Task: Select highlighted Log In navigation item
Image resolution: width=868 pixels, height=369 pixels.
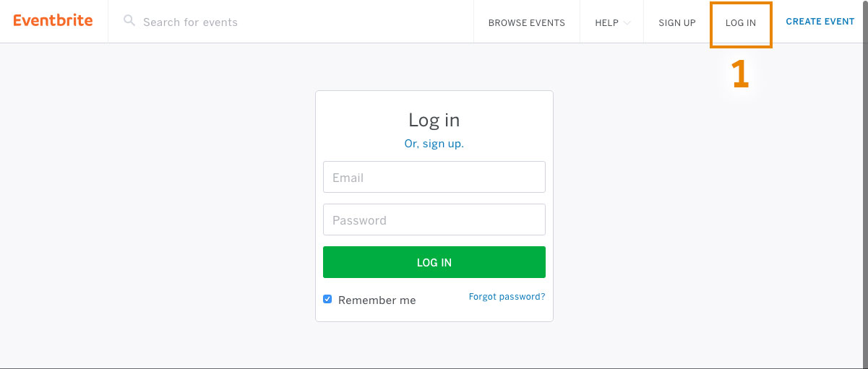Action: [741, 22]
